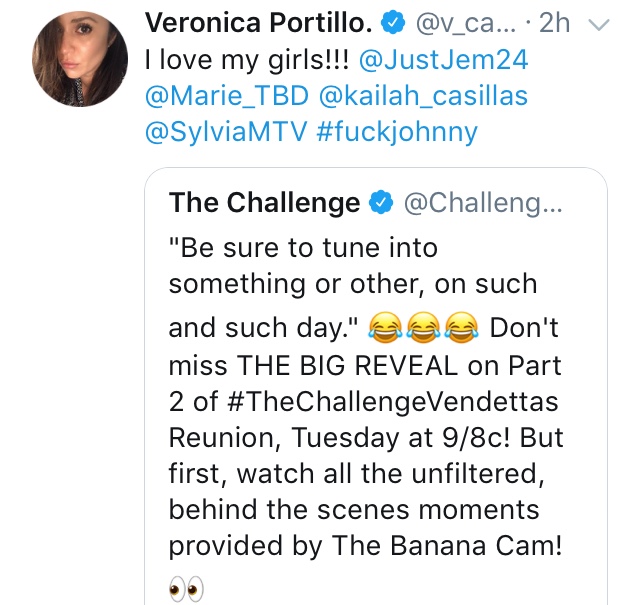Click the first laughing-crying emoji

click(x=385, y=327)
